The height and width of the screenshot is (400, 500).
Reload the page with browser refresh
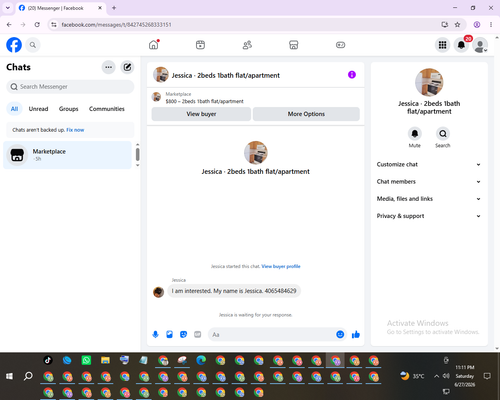pos(37,25)
